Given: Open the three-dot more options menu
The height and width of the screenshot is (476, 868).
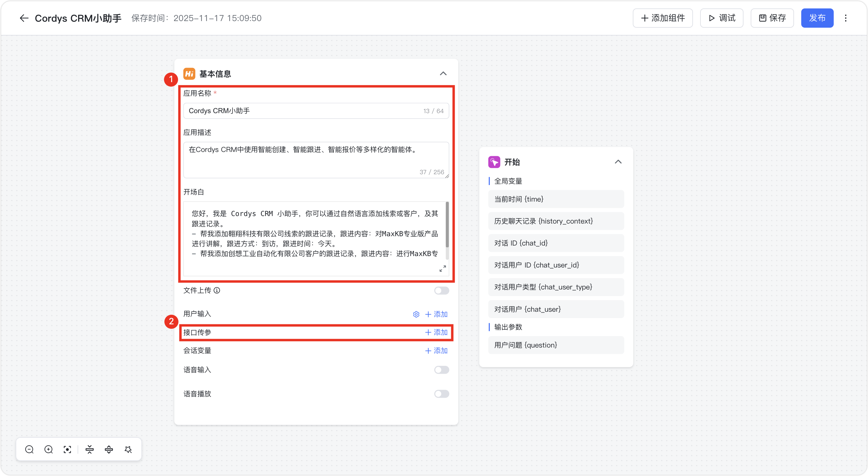Looking at the screenshot, I should coord(845,18).
